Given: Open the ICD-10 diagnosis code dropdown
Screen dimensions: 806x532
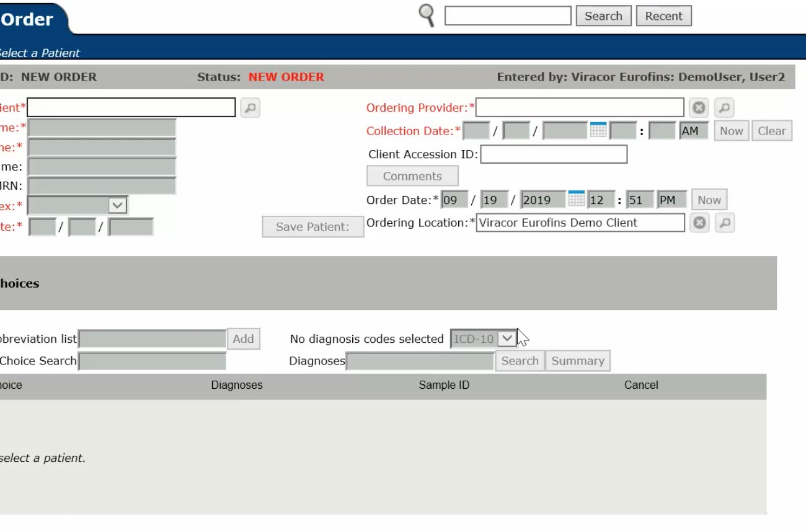Looking at the screenshot, I should (507, 339).
